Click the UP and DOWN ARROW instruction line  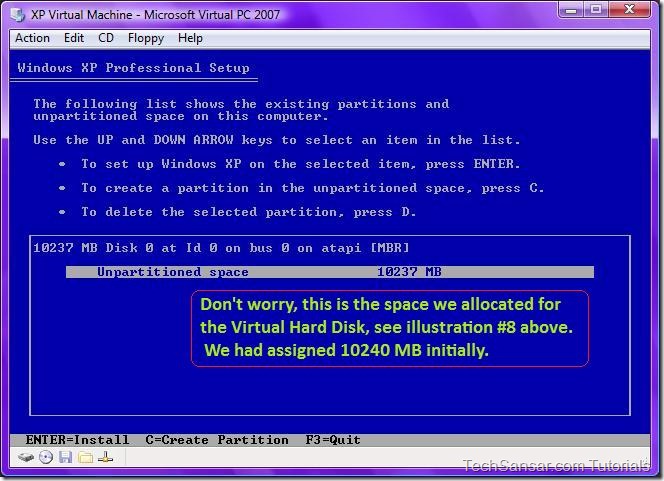[x=277, y=140]
